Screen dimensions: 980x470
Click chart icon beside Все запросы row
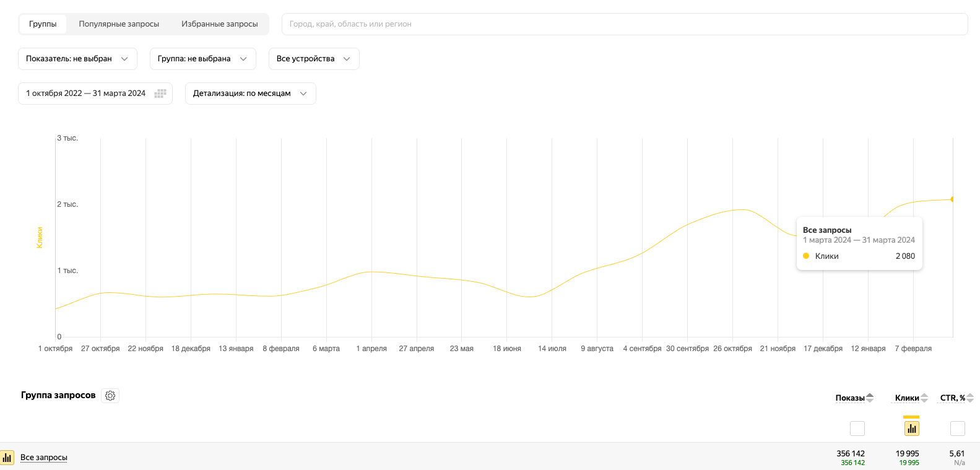(x=7, y=458)
